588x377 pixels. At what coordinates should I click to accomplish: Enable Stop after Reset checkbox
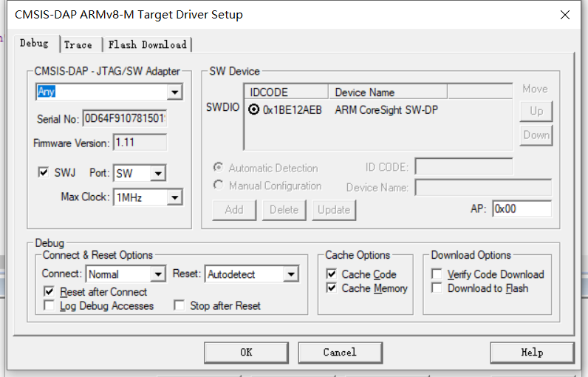pyautogui.click(x=180, y=305)
